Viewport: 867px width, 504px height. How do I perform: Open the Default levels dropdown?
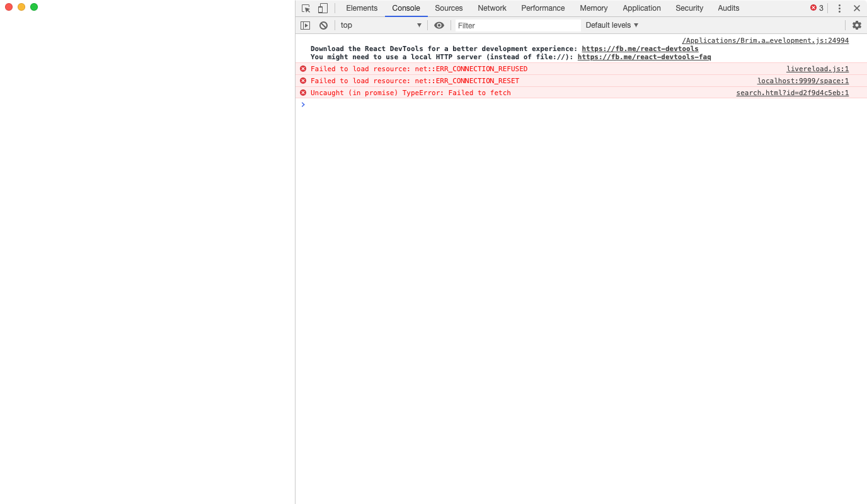click(611, 25)
